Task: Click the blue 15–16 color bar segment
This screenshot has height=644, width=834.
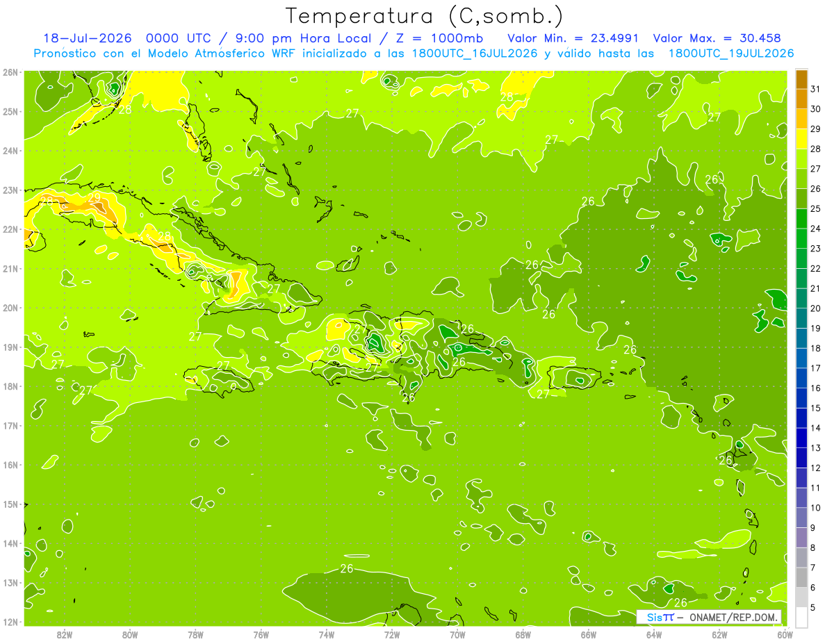Action: [801, 397]
